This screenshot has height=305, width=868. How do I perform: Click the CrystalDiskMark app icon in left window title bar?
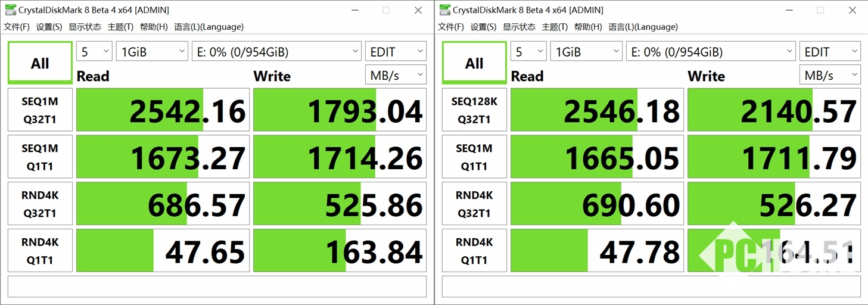pyautogui.click(x=10, y=10)
